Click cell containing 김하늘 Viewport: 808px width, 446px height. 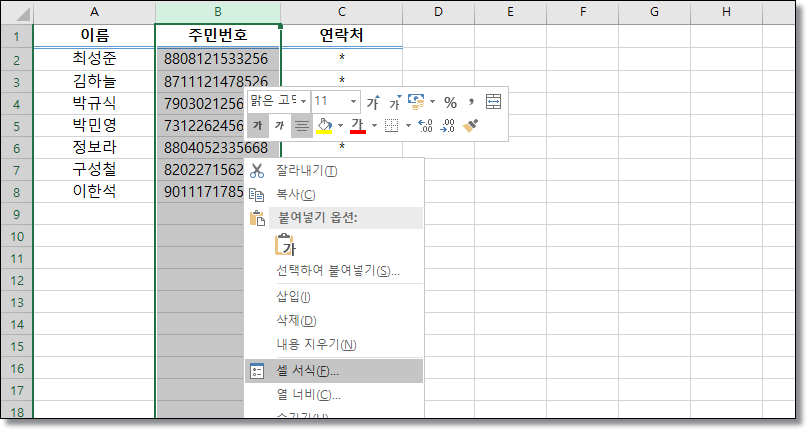point(94,81)
